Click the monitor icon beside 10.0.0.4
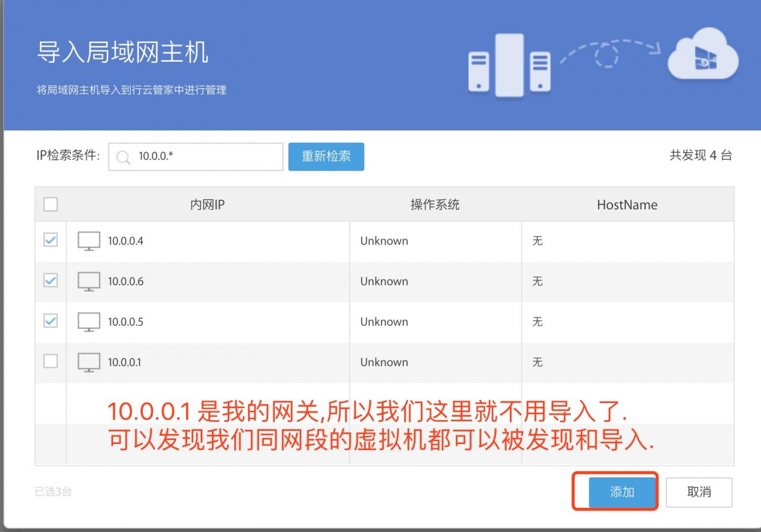Image resolution: width=761 pixels, height=532 pixels. pos(89,241)
